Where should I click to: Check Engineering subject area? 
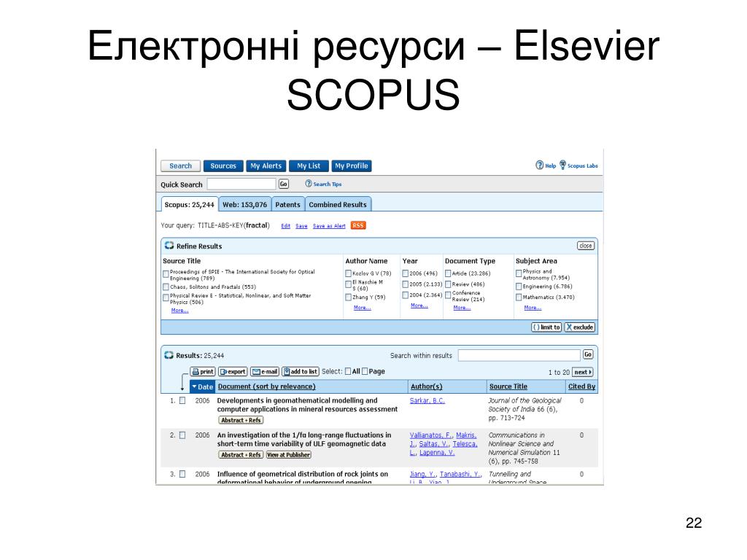519,287
